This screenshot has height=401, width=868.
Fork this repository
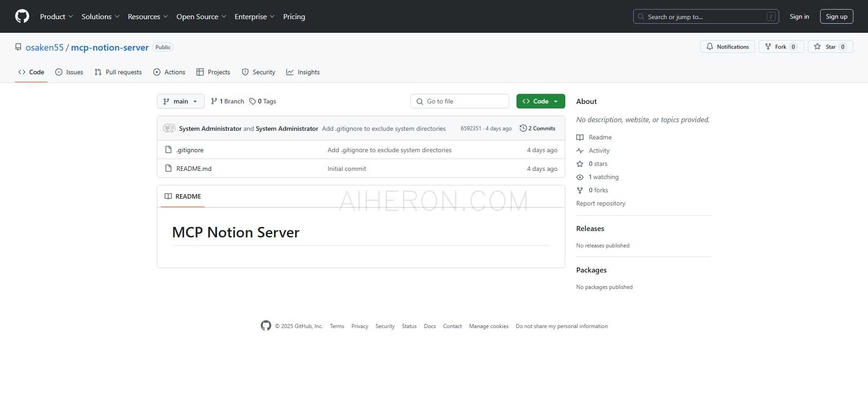pos(781,46)
